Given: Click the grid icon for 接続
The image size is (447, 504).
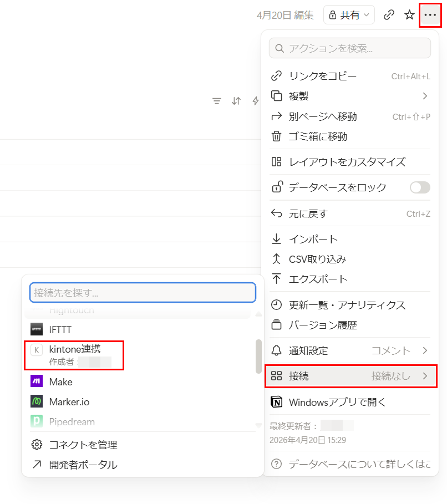Looking at the screenshot, I should 276,376.
